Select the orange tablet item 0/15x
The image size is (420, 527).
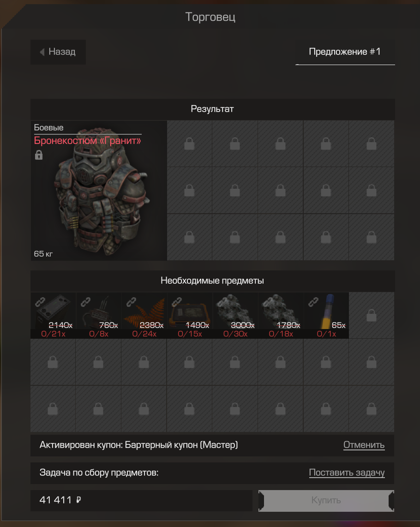(x=190, y=315)
